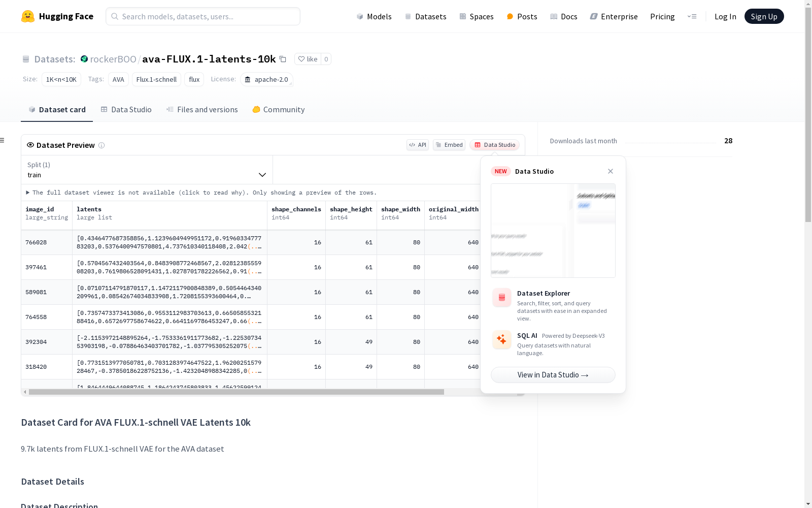Click the SQL AI title in popup
Image resolution: width=812 pixels, height=508 pixels.
(x=527, y=336)
